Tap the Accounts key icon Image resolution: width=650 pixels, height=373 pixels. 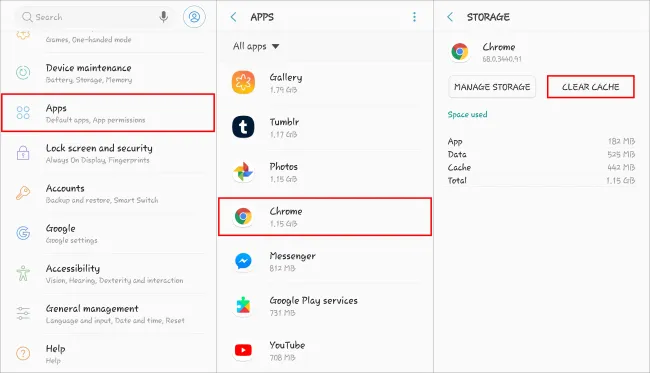[23, 193]
